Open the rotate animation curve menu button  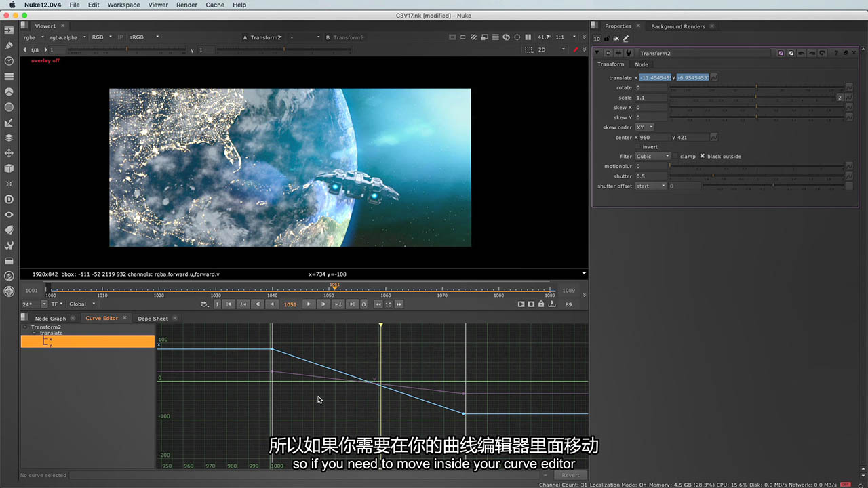849,87
